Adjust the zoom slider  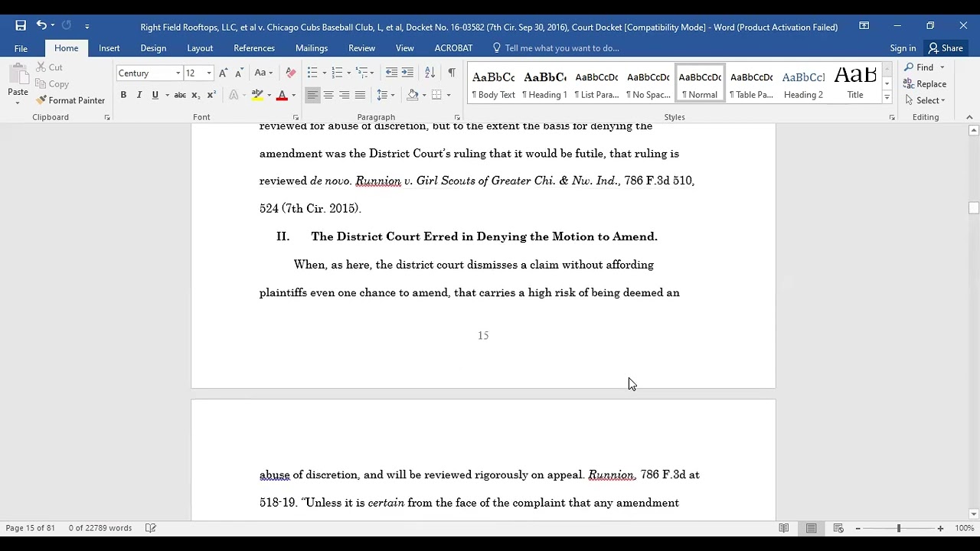click(x=899, y=528)
